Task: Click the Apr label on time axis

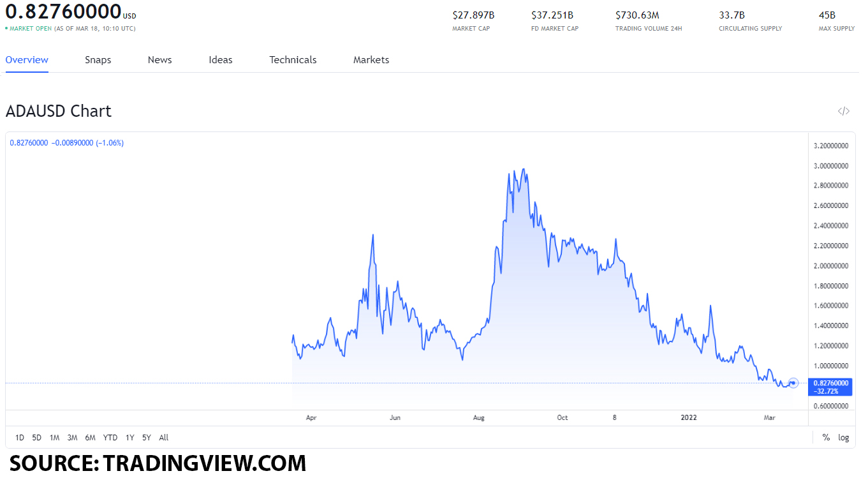Action: (x=311, y=418)
